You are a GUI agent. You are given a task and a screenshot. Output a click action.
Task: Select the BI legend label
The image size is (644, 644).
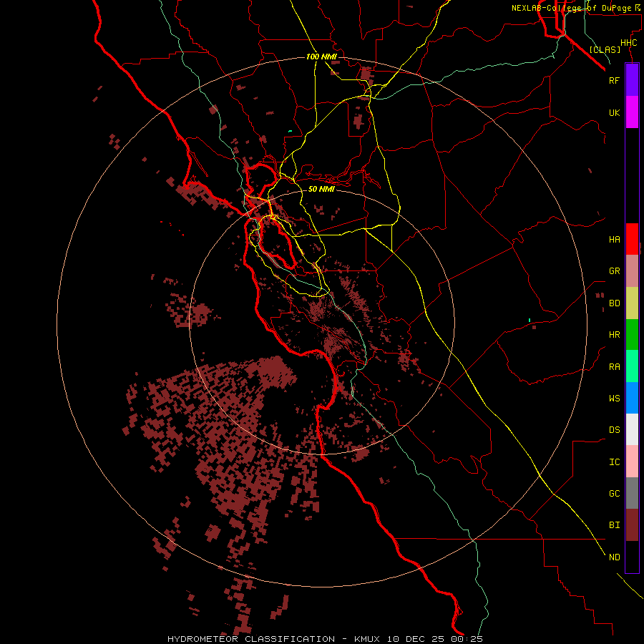click(614, 525)
